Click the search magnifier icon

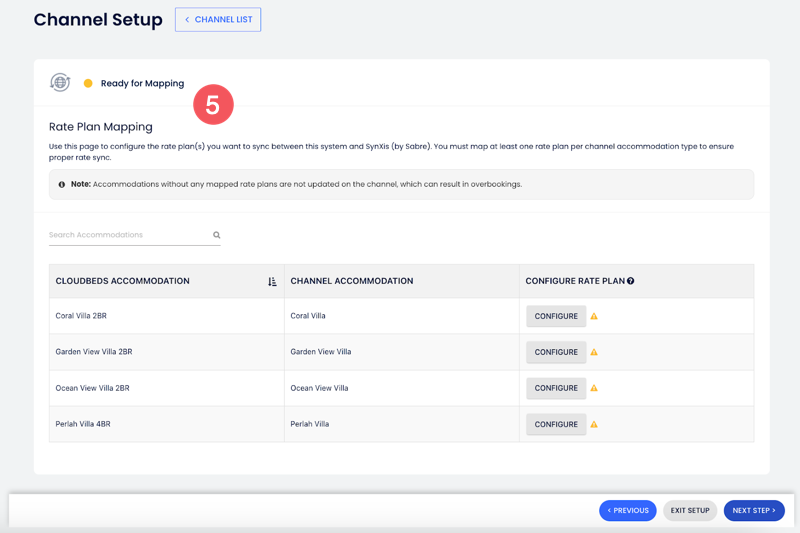(x=216, y=235)
